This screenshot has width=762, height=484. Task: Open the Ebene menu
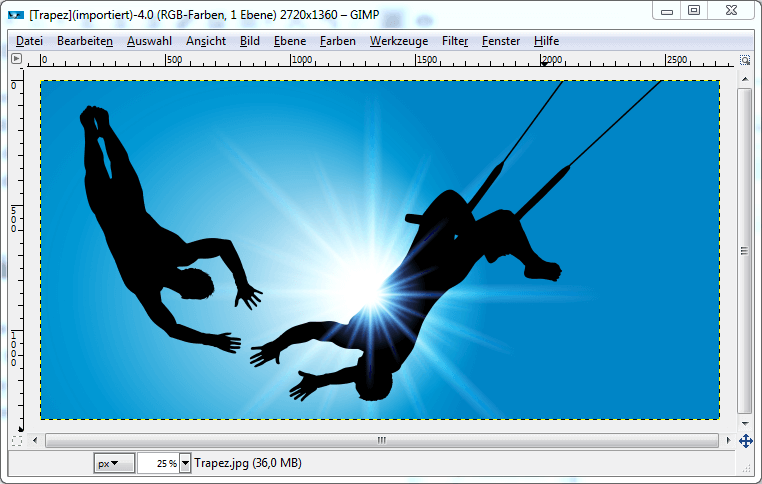point(290,41)
